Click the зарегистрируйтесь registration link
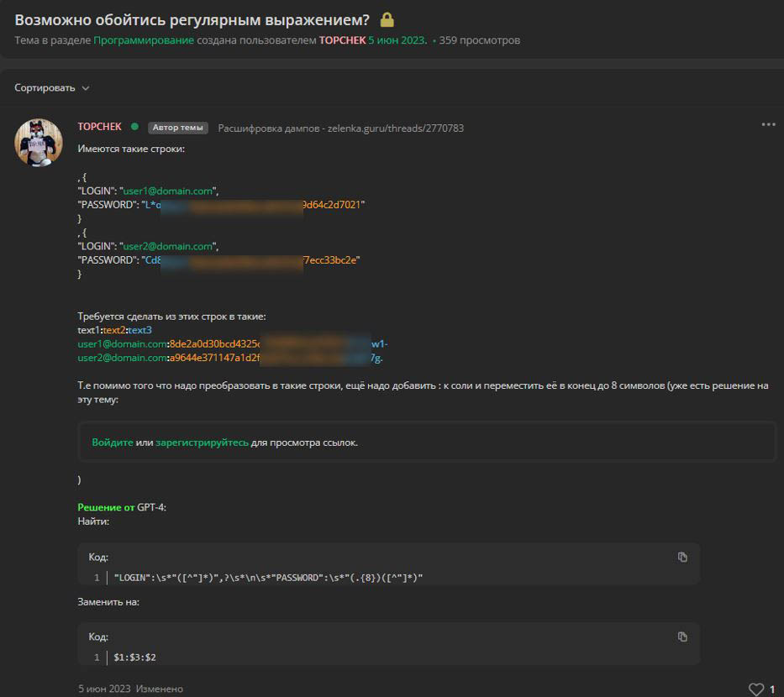 coord(202,443)
